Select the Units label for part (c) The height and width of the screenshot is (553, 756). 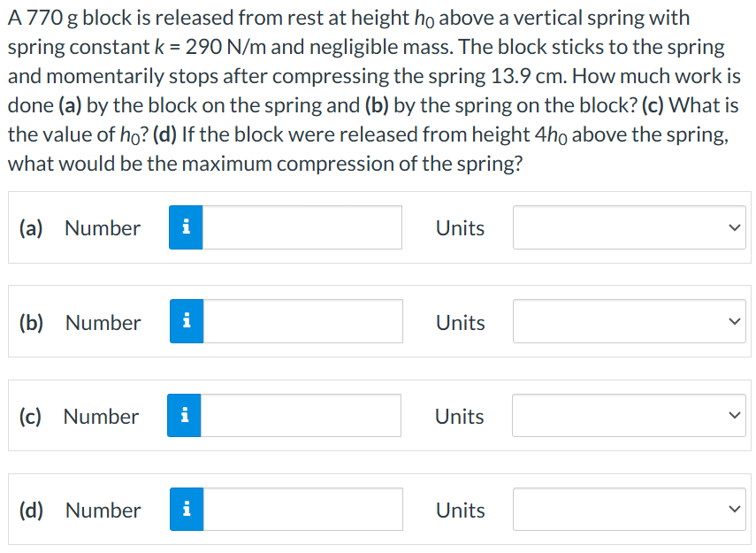point(459,416)
